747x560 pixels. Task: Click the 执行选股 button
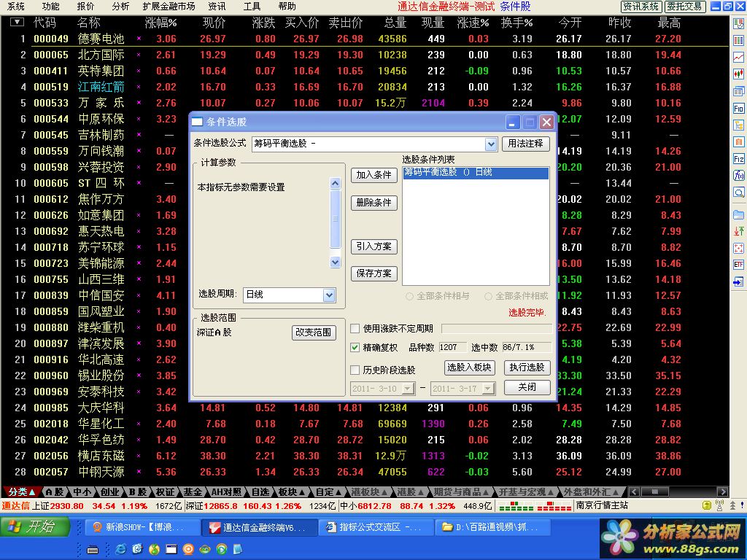[x=527, y=367]
